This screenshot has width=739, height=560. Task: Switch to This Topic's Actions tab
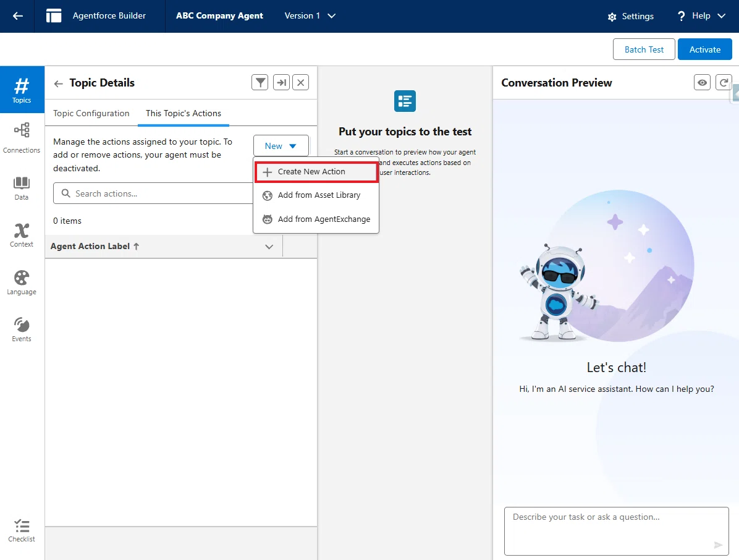tap(184, 113)
